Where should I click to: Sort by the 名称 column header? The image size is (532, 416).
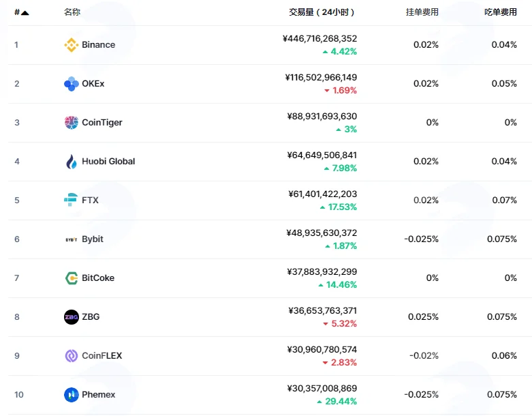coord(72,12)
